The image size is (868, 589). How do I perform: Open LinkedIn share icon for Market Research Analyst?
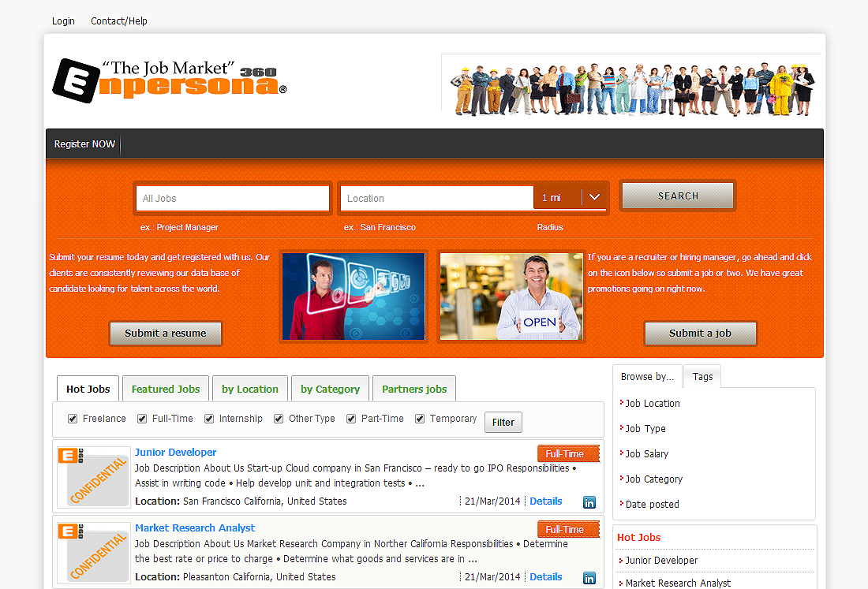(x=589, y=578)
